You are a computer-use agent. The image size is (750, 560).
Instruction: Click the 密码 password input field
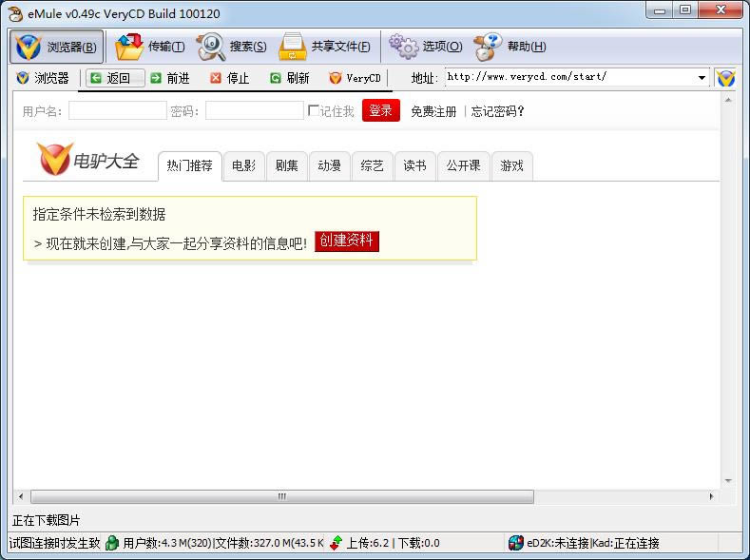click(x=255, y=110)
